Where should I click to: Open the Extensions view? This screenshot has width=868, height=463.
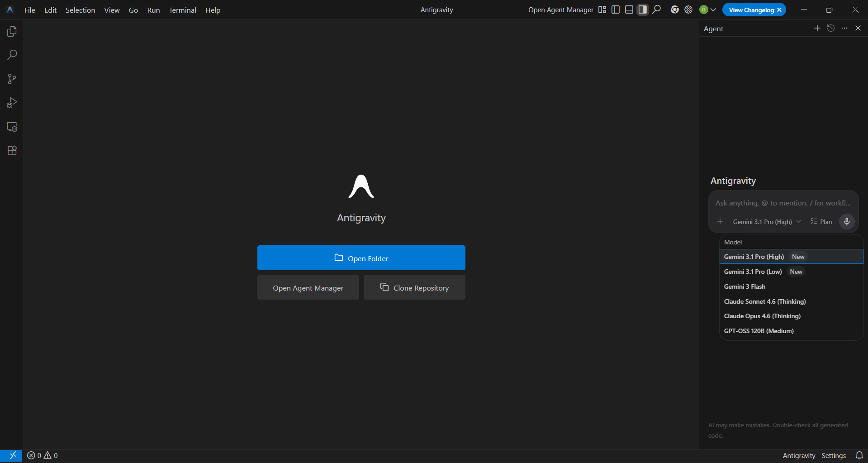pyautogui.click(x=12, y=151)
